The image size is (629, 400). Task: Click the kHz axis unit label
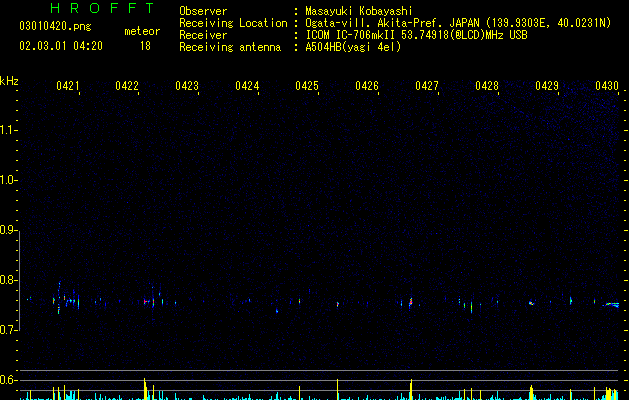9,81
